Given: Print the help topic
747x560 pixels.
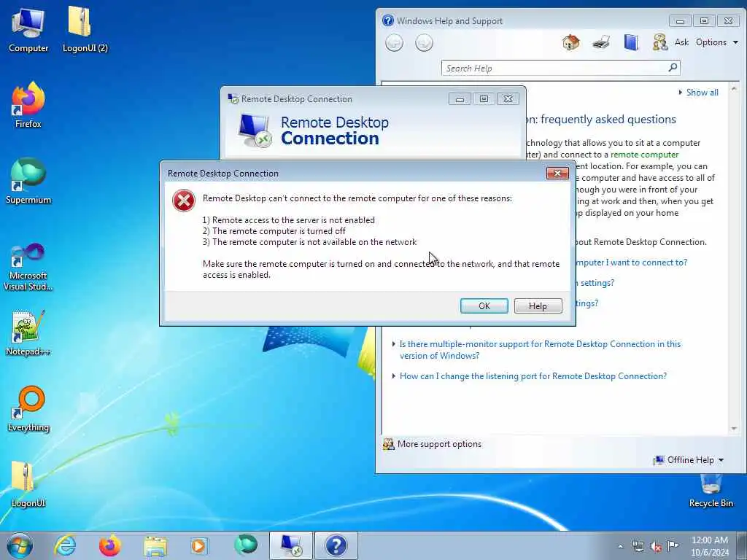Looking at the screenshot, I should [601, 42].
